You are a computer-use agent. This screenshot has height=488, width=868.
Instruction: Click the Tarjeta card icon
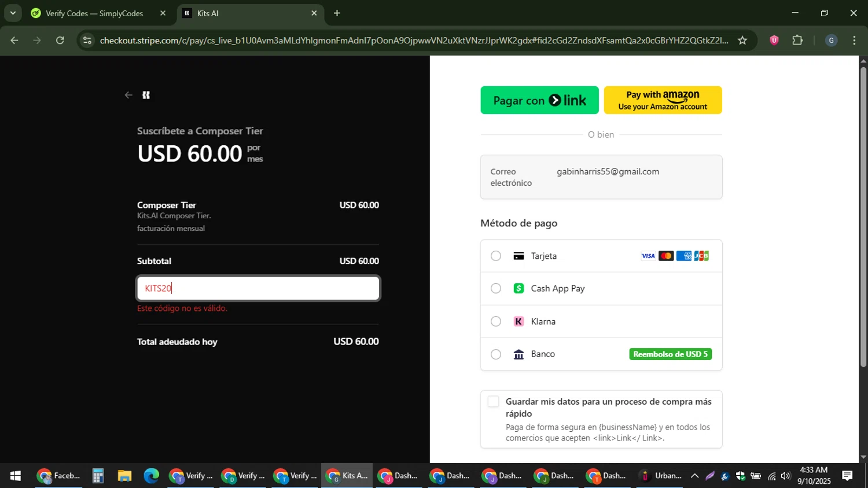coord(518,256)
